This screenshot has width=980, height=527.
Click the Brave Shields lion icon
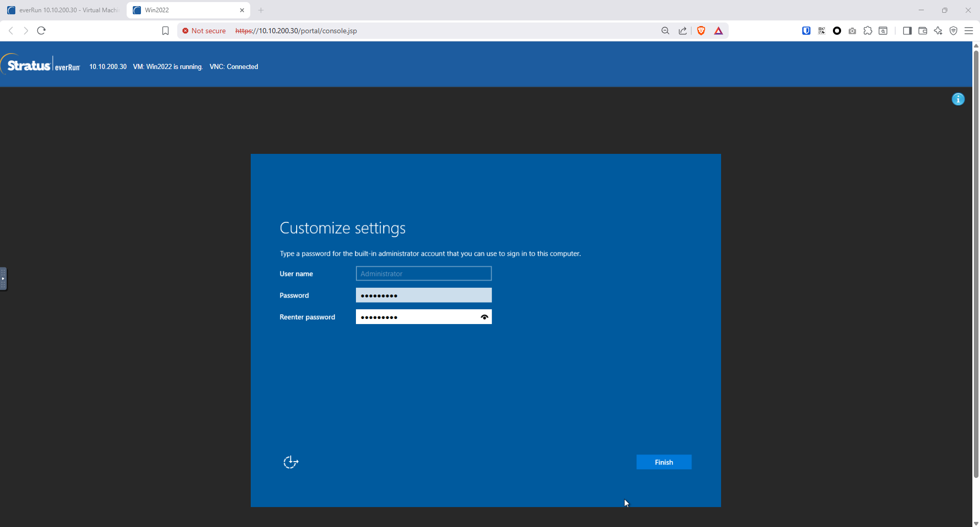[x=701, y=31]
